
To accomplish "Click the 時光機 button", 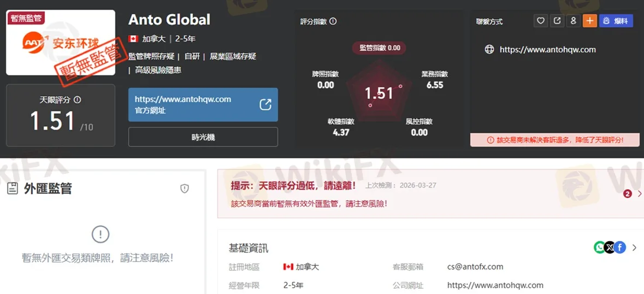I will pos(203,137).
